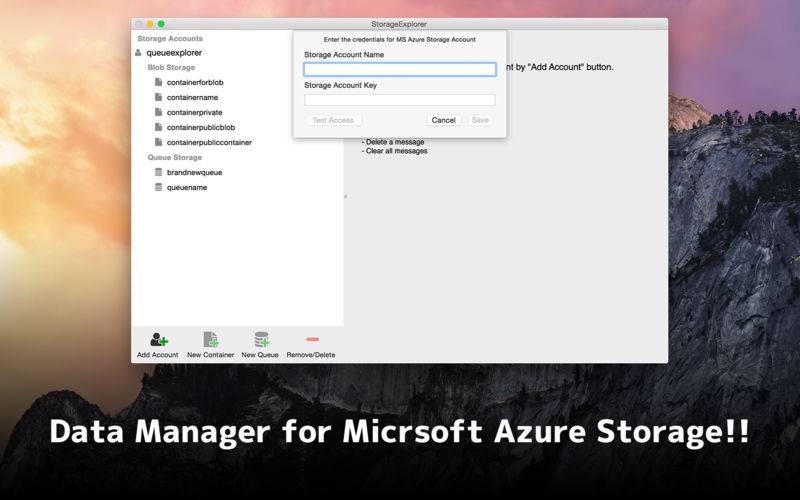Click the document icon next to containerpubliccontainer
The image size is (800, 500).
click(x=159, y=142)
